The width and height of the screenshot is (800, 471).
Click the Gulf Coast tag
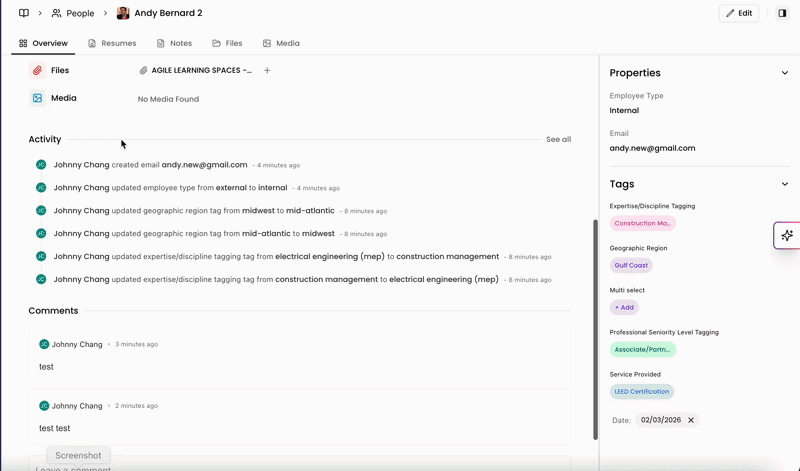(x=631, y=265)
